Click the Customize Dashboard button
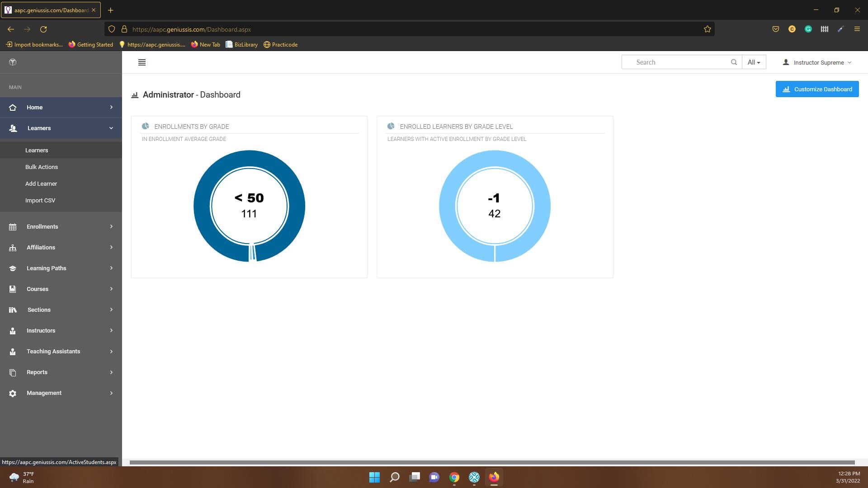Screen dimensions: 868x488 (817, 89)
